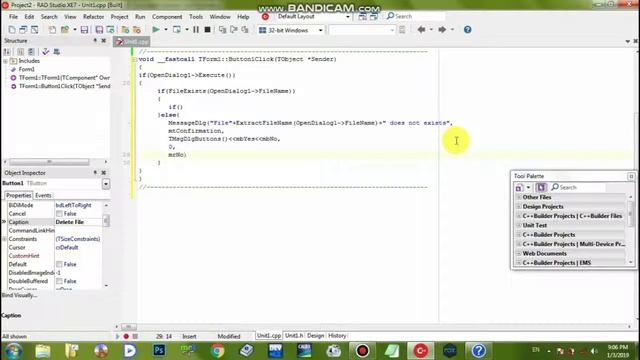The height and width of the screenshot is (360, 640).
Task: Toggle the DoubleBuffered property False checkbox
Action: coord(59,281)
